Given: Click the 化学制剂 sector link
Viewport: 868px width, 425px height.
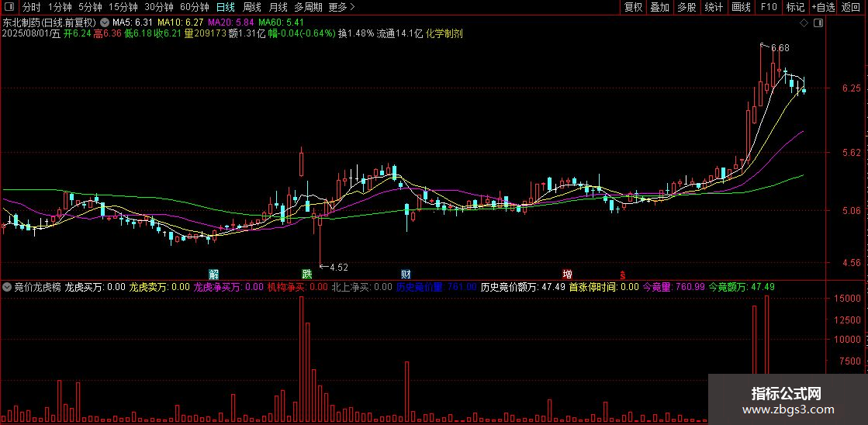Looking at the screenshot, I should tap(444, 33).
